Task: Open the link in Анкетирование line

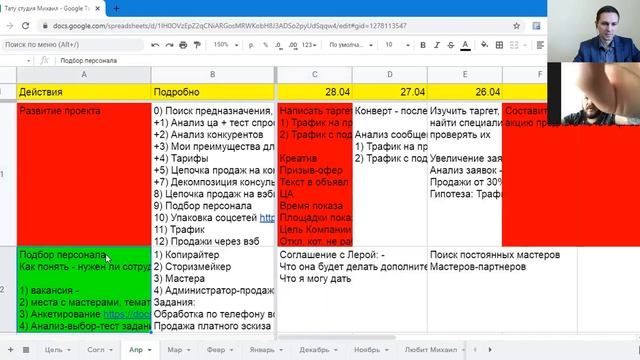Action: point(127,314)
